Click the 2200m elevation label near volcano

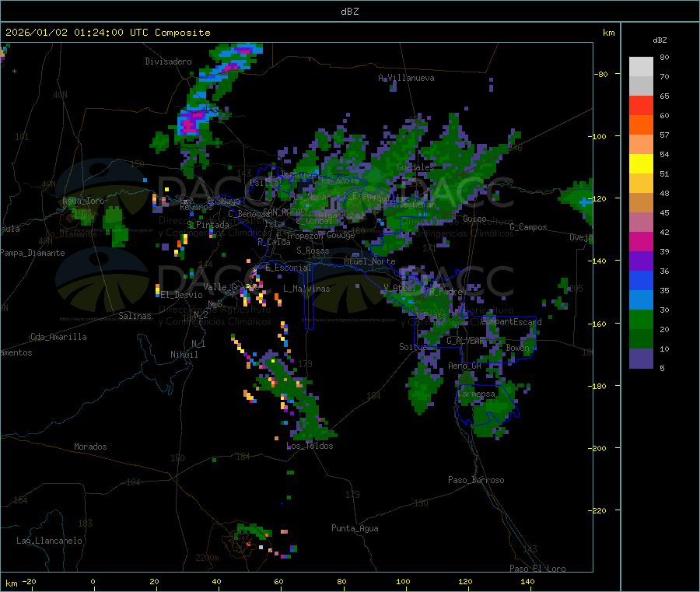pos(207,558)
